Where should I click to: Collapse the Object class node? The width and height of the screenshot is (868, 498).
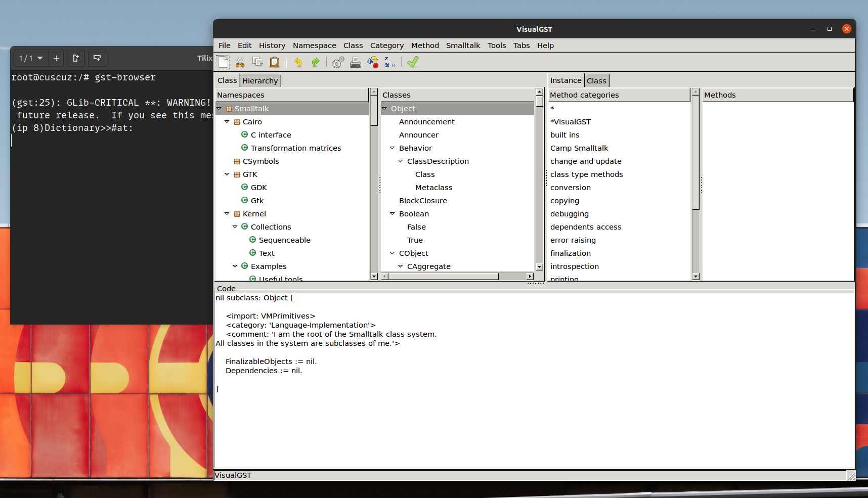pos(384,108)
